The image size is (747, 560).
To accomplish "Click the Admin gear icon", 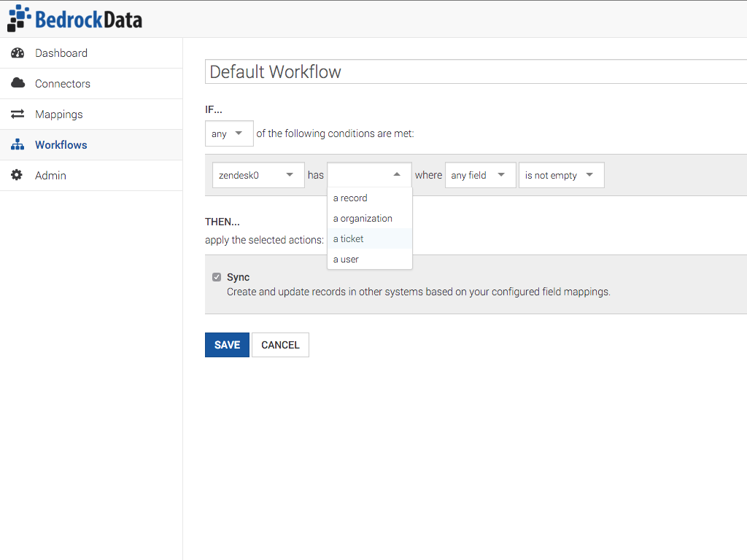I will click(18, 176).
